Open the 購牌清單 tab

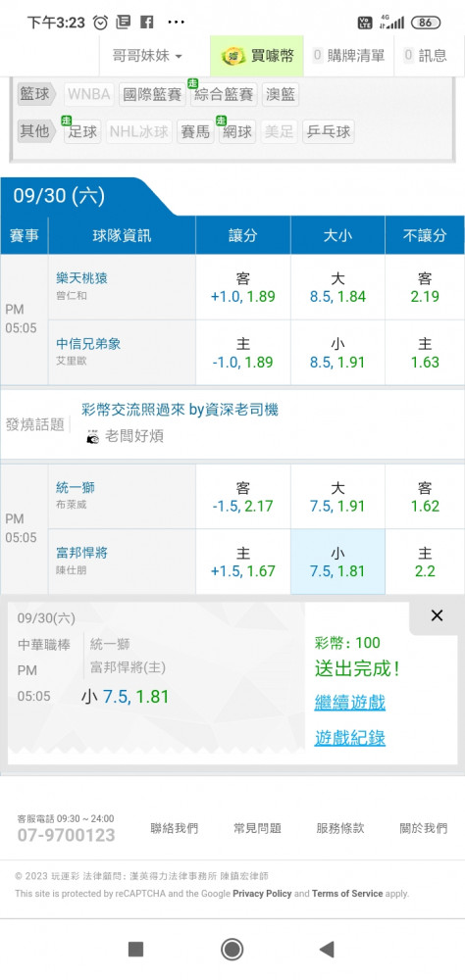click(x=348, y=56)
